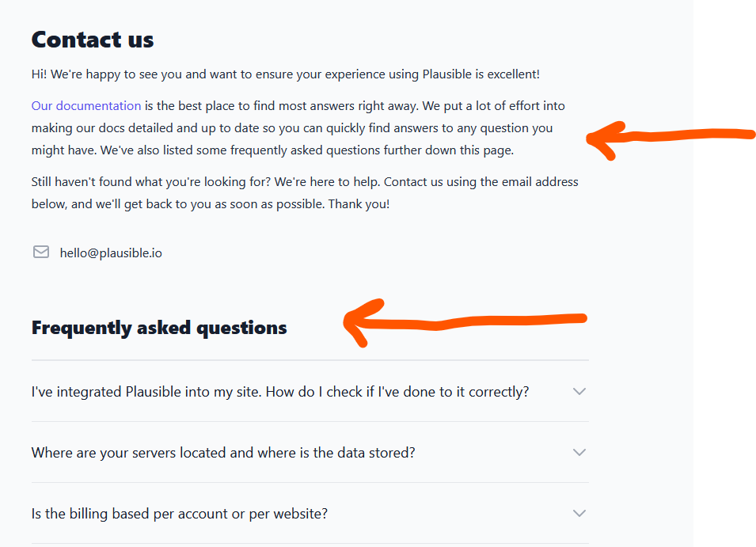
Task: Expand the billing per account question chevron
Action: 579,513
